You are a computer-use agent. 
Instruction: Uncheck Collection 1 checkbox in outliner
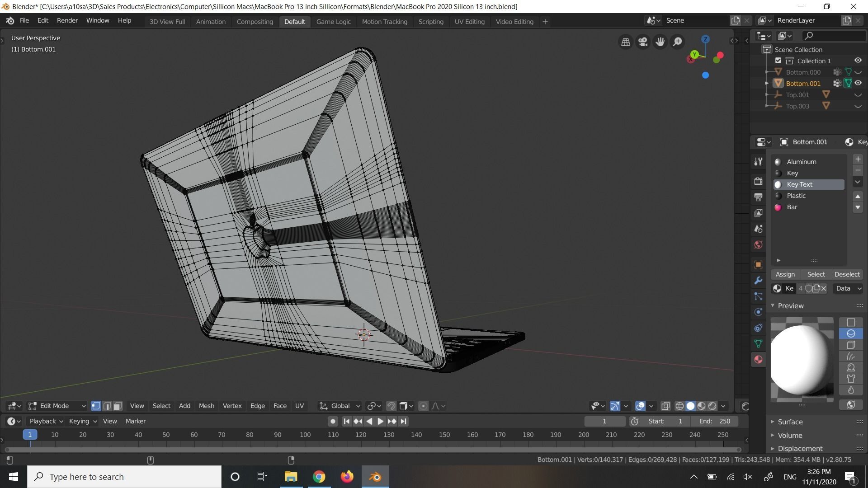778,61
